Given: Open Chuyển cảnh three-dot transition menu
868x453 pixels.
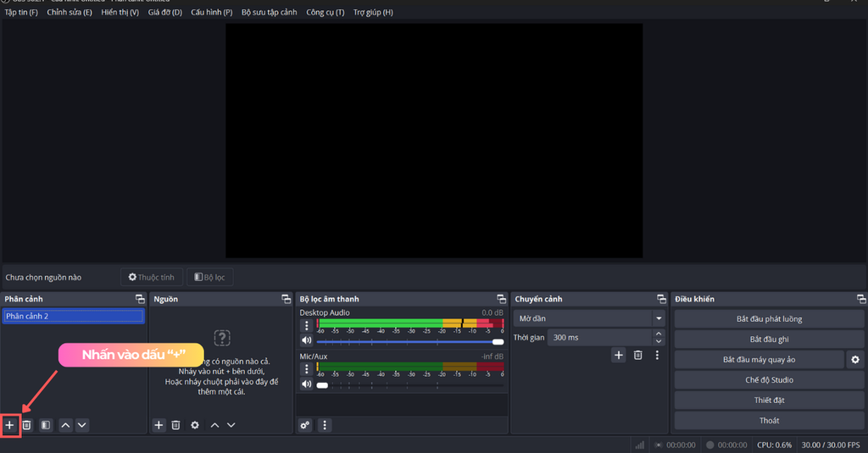Looking at the screenshot, I should (657, 356).
